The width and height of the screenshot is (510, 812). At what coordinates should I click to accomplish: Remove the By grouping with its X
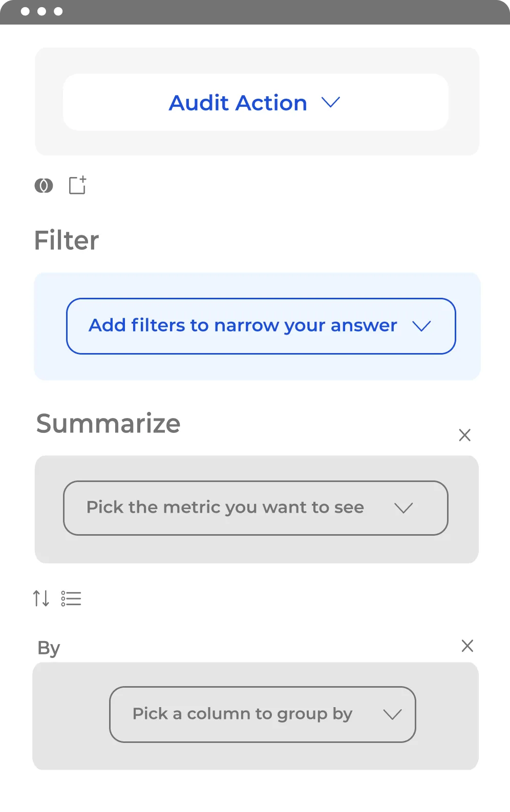(x=467, y=646)
